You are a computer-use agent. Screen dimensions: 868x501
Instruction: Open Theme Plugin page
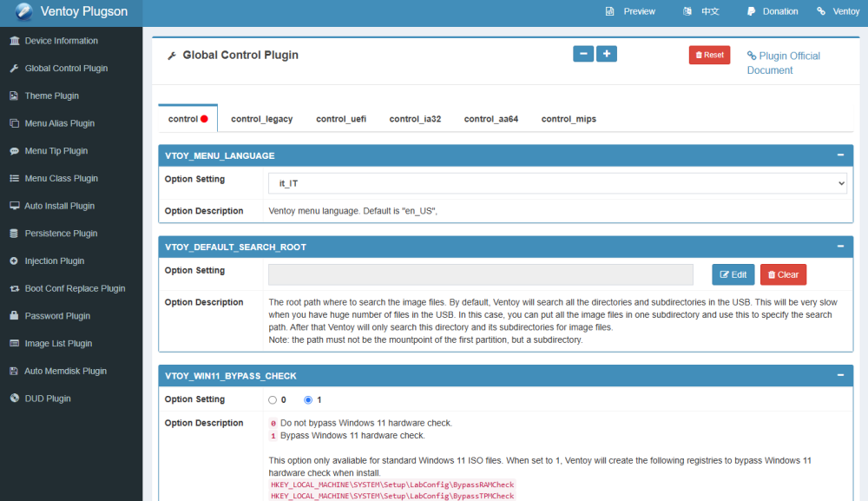(71, 96)
